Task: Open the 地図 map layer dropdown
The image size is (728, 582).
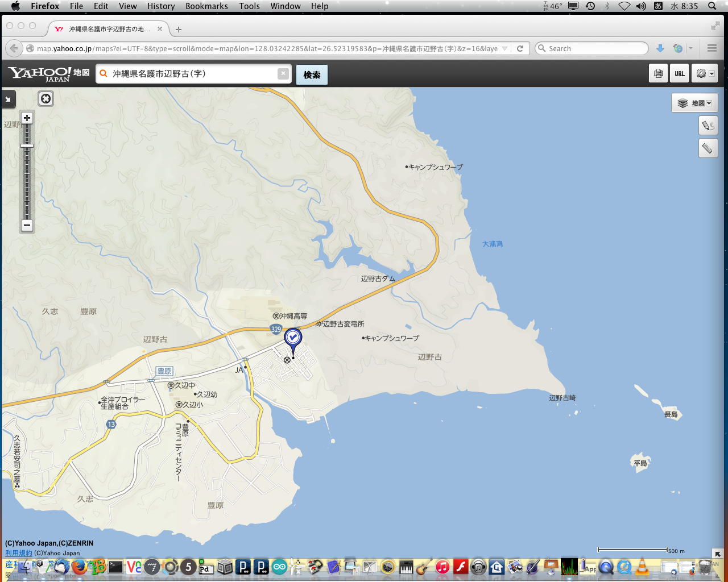Action: click(694, 103)
